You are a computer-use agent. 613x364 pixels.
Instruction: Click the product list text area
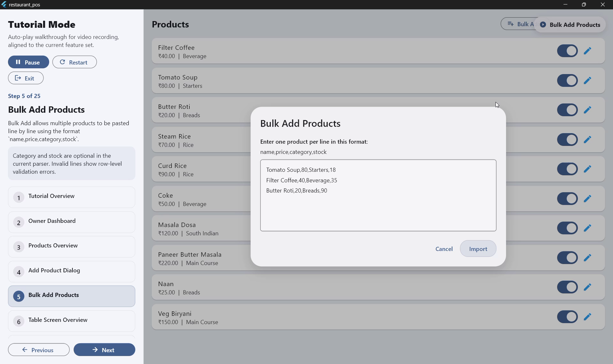[x=378, y=195]
